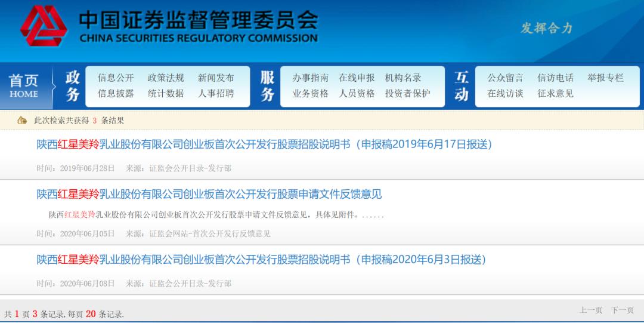The width and height of the screenshot is (644, 323).
Task: Open 信息披露 link
Action: point(116,94)
